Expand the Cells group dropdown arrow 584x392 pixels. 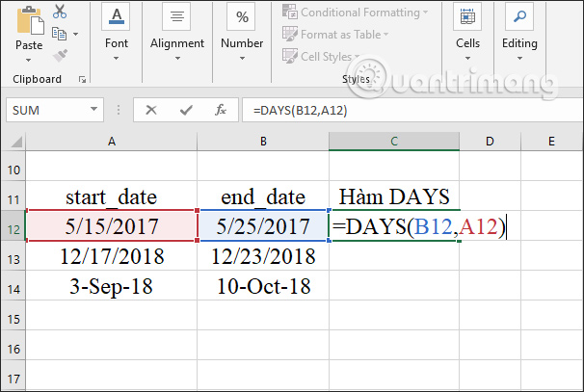[x=467, y=59]
